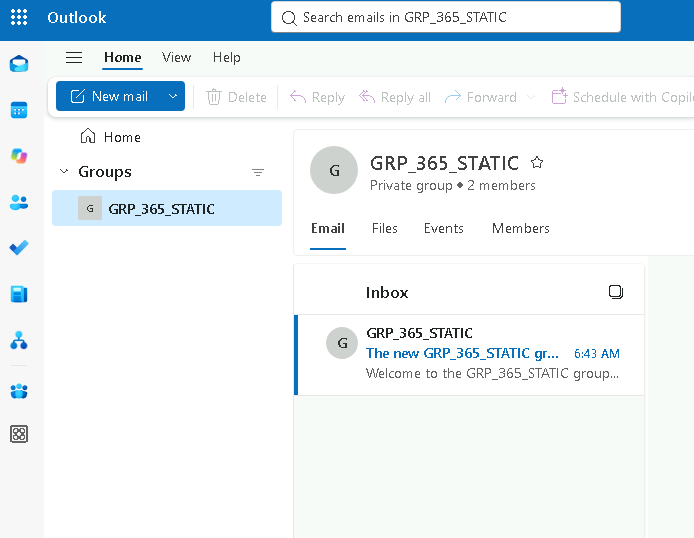This screenshot has width=694, height=538.
Task: Open Newsletters app in the rail
Action: coord(19,294)
